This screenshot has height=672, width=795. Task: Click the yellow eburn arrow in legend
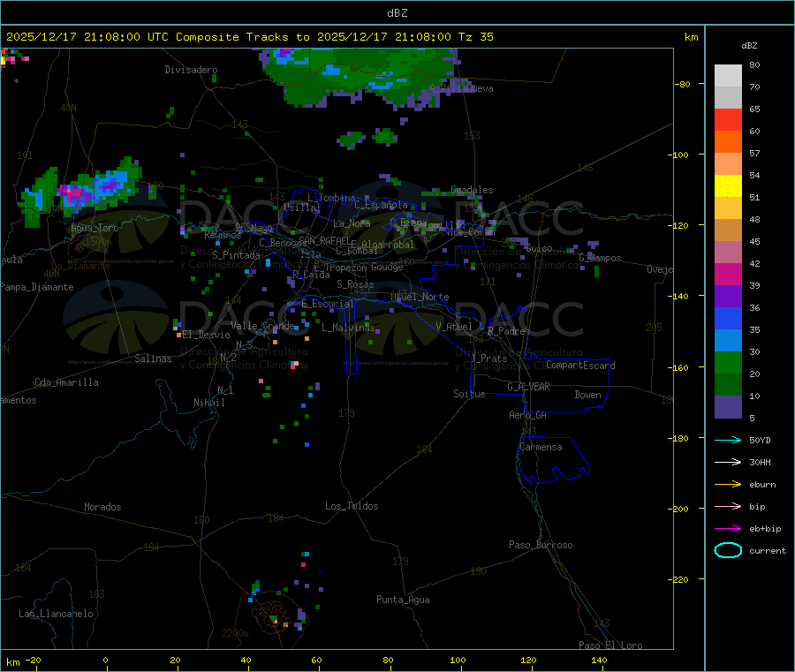(728, 485)
